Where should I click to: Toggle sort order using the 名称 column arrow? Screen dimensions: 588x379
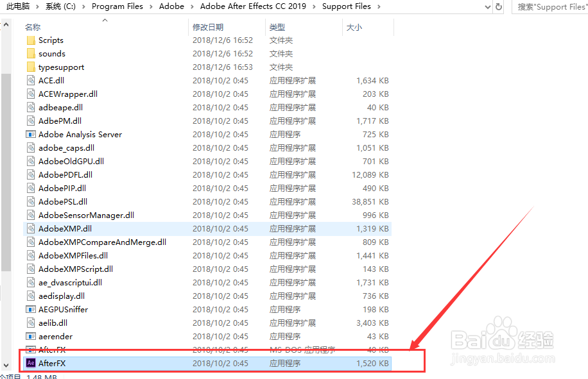[x=105, y=20]
